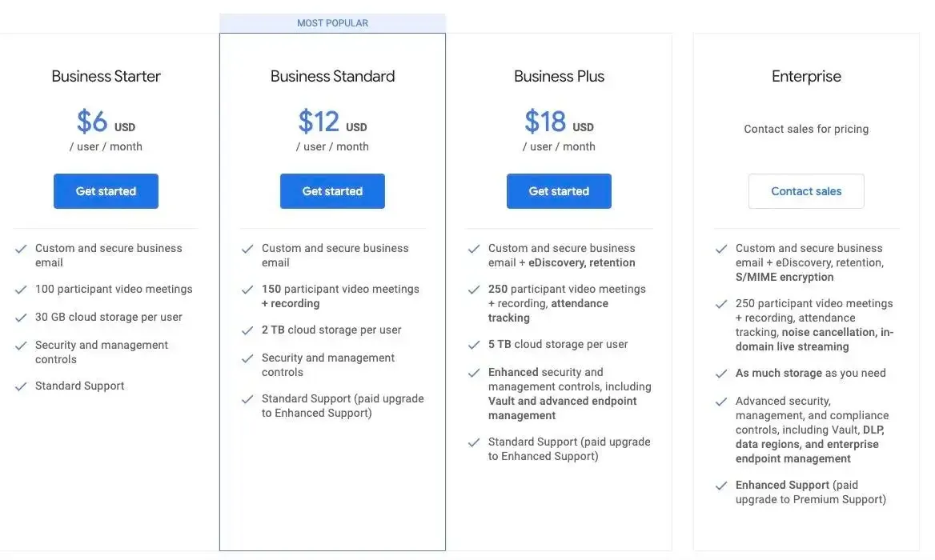The image size is (935, 560).
Task: Click the MOST POPULAR banner
Action: pos(332,22)
